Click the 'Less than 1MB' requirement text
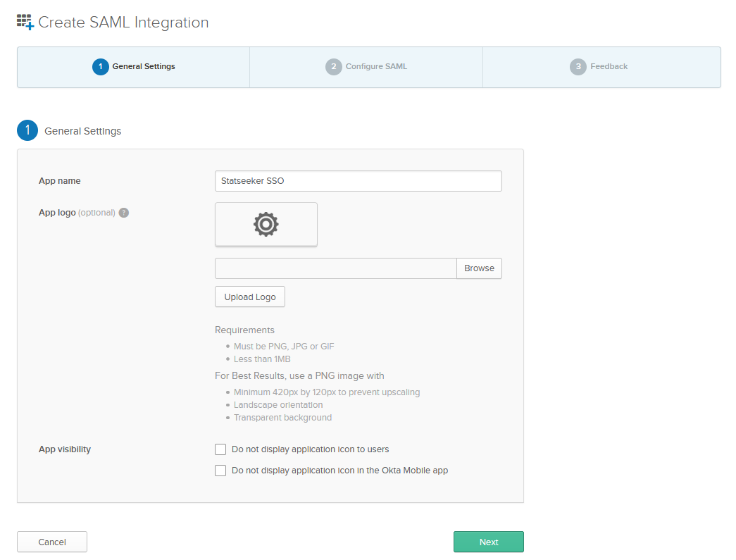 click(262, 359)
